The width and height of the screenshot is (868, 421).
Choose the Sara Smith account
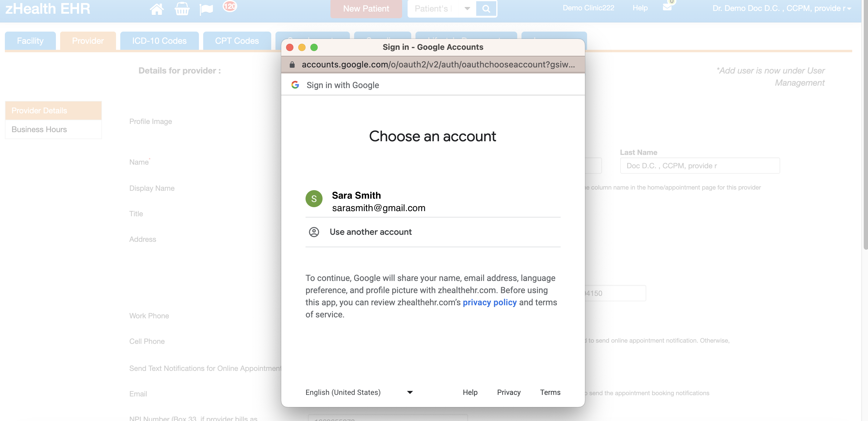click(433, 202)
